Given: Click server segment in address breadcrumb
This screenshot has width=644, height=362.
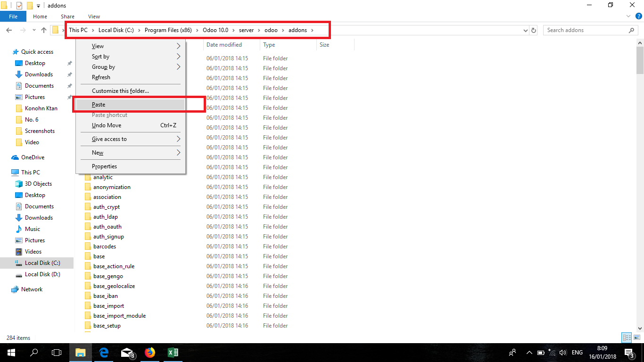Looking at the screenshot, I should coord(246,30).
